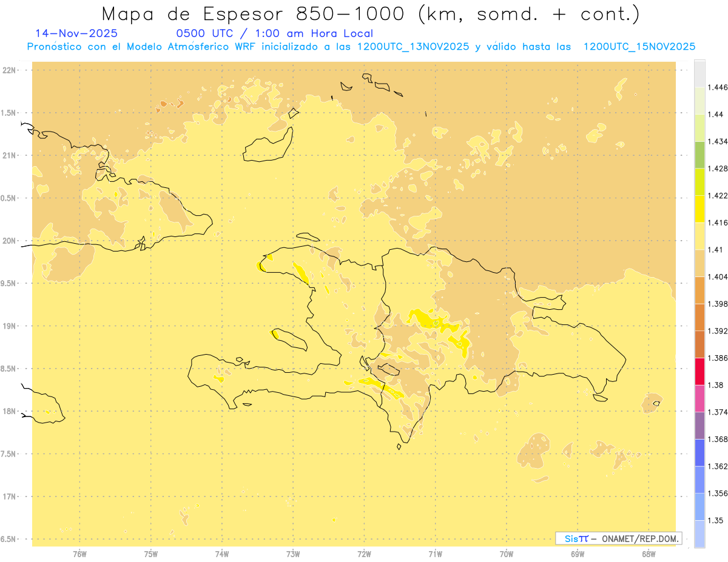
Task: Click the purple legend swatch between 1.368 and 1.374
Action: click(x=699, y=425)
